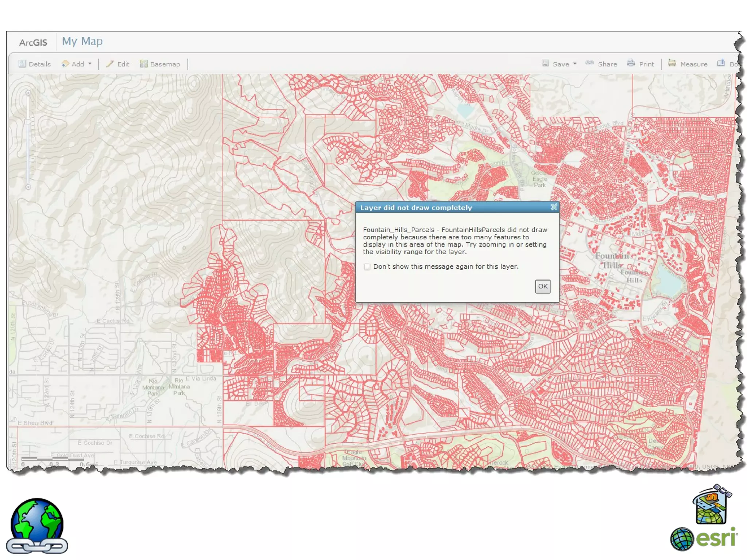Click the zoom in button atop slider
Screen dimensions: 747x560
click(28, 93)
